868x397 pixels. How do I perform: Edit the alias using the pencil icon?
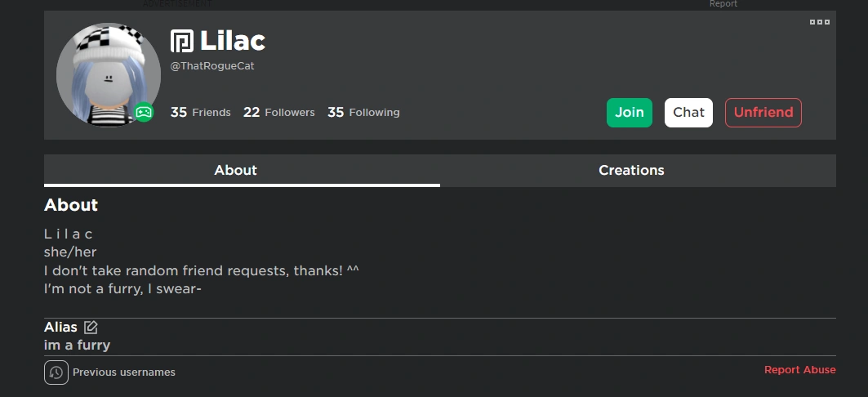tap(91, 328)
